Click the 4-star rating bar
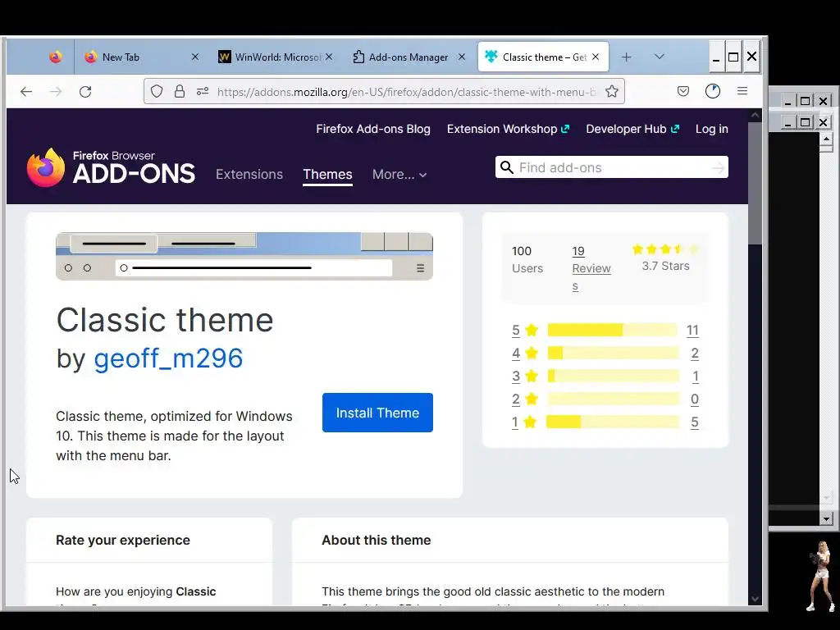 (612, 353)
